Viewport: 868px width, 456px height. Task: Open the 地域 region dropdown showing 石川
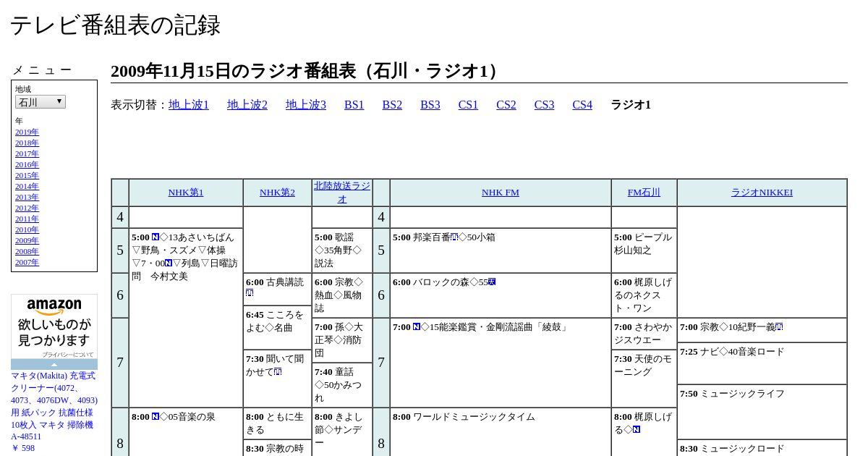coord(41,102)
